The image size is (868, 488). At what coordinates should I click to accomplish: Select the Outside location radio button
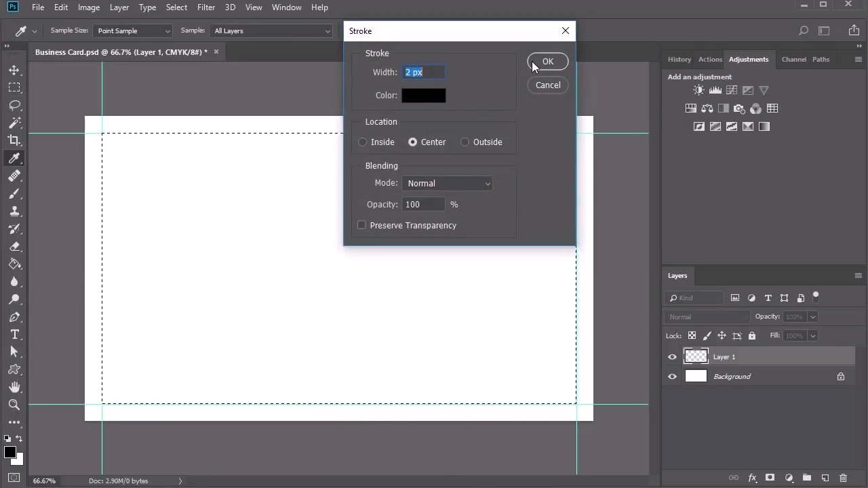click(465, 142)
